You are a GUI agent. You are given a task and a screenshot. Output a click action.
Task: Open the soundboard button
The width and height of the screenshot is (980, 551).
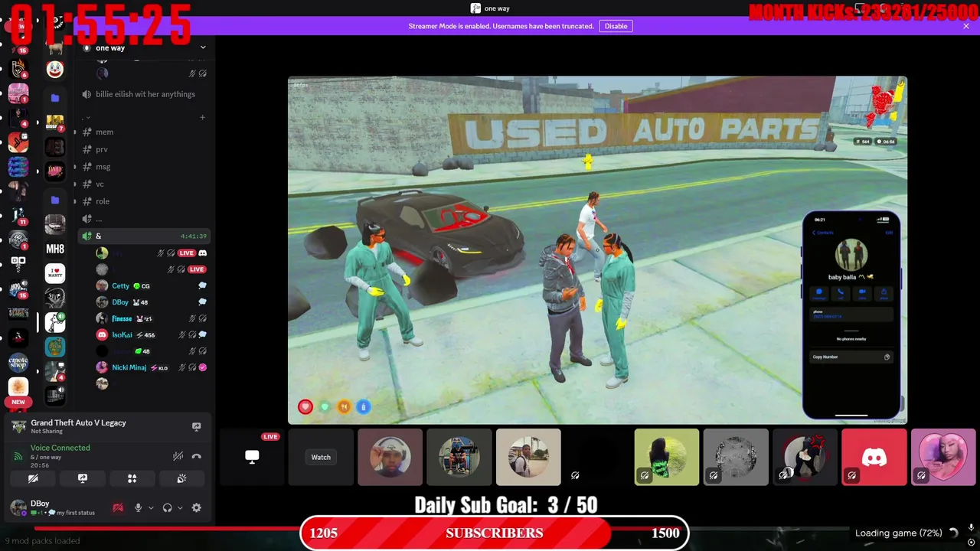[x=181, y=478]
